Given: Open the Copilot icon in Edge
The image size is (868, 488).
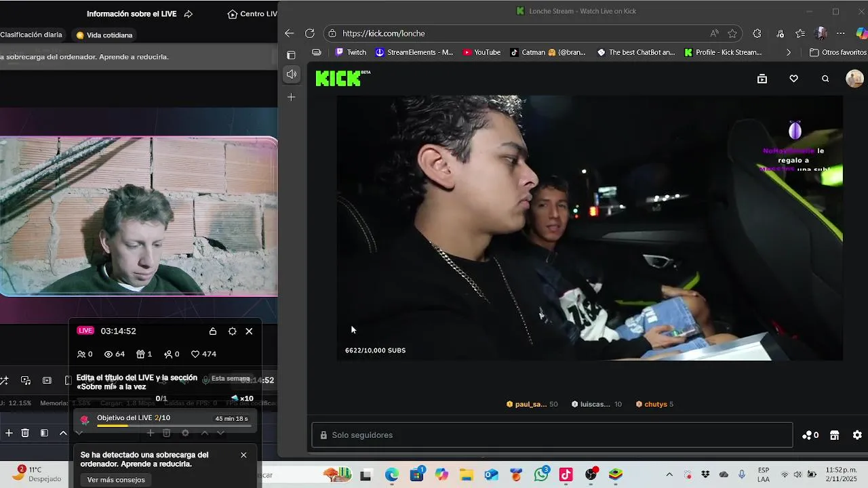Looking at the screenshot, I should point(862,33).
